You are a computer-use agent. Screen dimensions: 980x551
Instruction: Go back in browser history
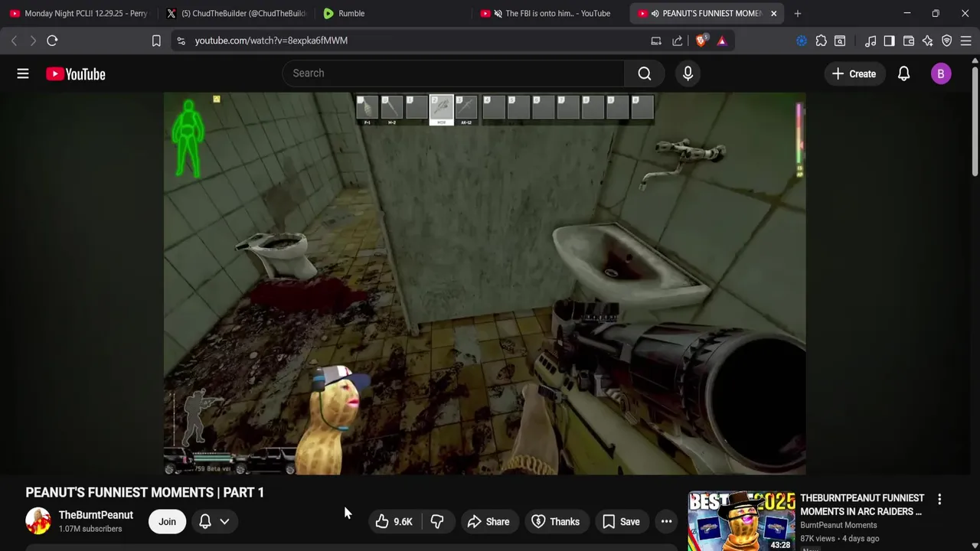pyautogui.click(x=14, y=41)
